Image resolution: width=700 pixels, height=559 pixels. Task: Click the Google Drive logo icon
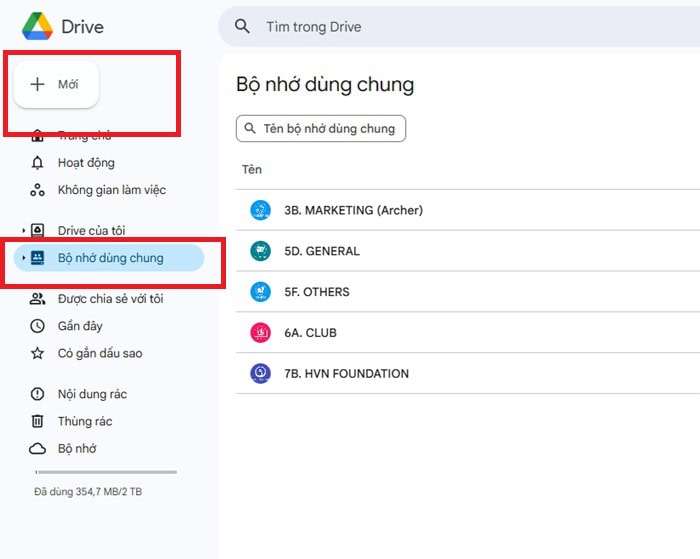[x=38, y=26]
